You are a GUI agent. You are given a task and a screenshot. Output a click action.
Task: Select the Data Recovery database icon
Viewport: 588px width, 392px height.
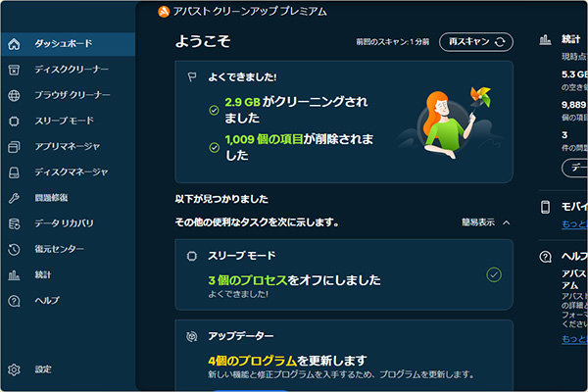[x=14, y=224]
